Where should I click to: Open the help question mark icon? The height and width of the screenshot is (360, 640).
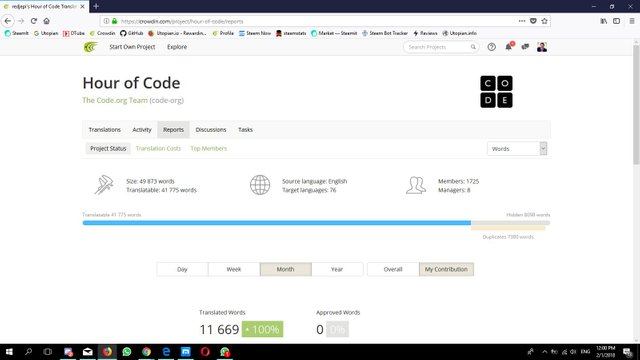point(491,47)
